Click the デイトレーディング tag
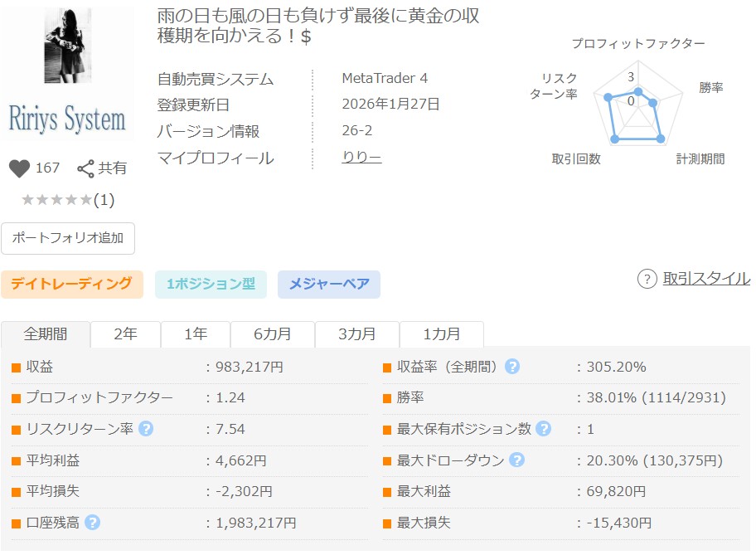 [72, 284]
